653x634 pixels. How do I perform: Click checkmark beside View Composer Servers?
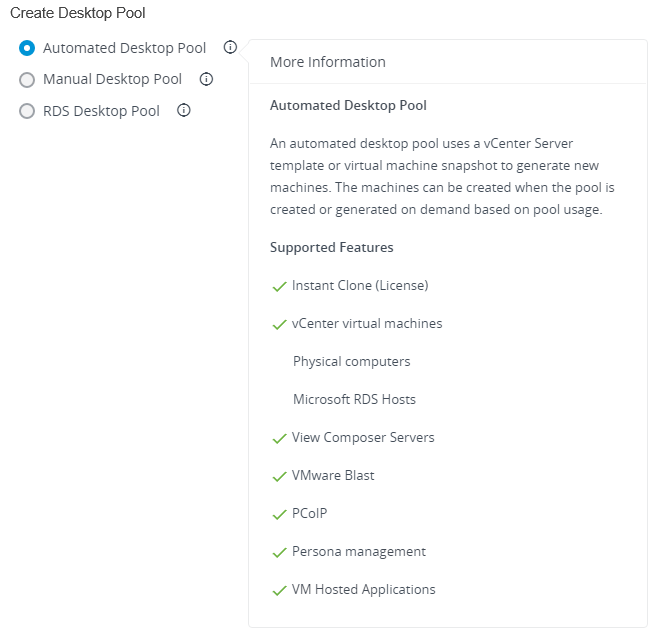[279, 438]
